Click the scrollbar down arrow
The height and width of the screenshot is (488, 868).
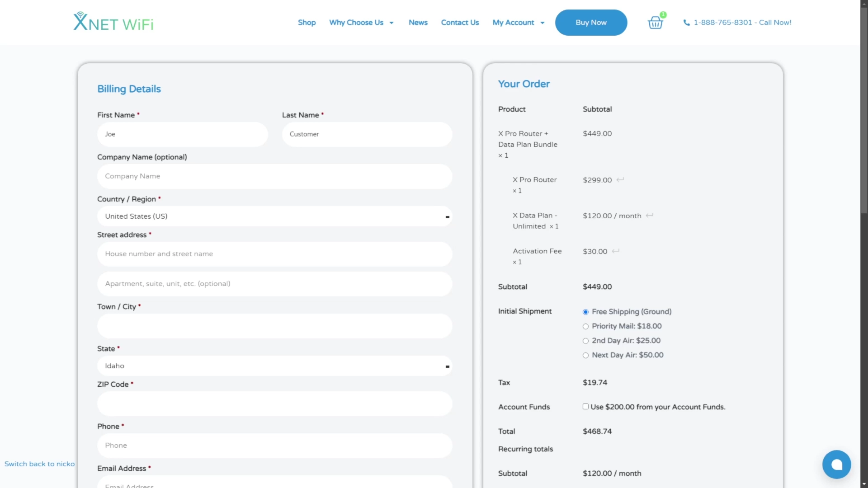864,484
